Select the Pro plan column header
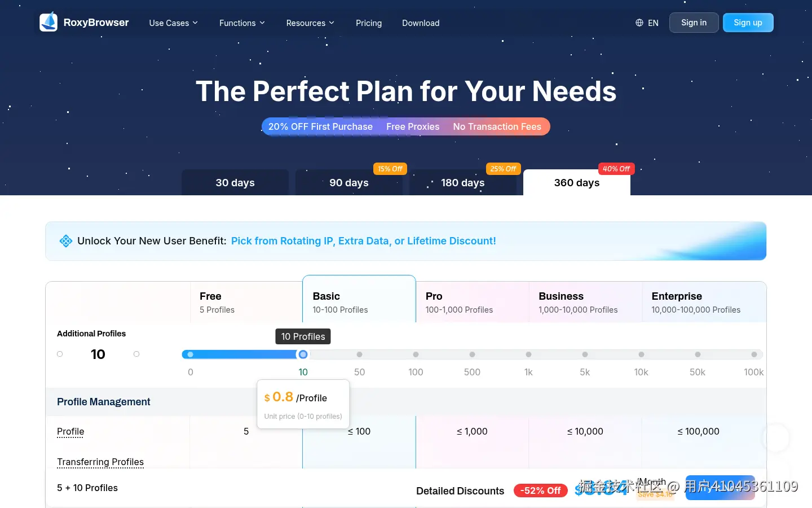Image resolution: width=812 pixels, height=508 pixels. click(x=473, y=302)
